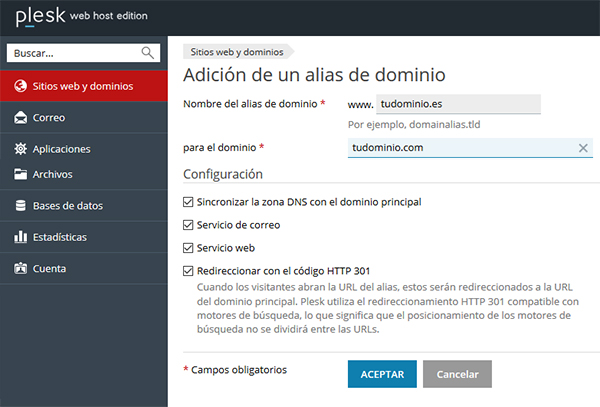Click the web host edition text
The width and height of the screenshot is (600, 407).
pos(109,16)
